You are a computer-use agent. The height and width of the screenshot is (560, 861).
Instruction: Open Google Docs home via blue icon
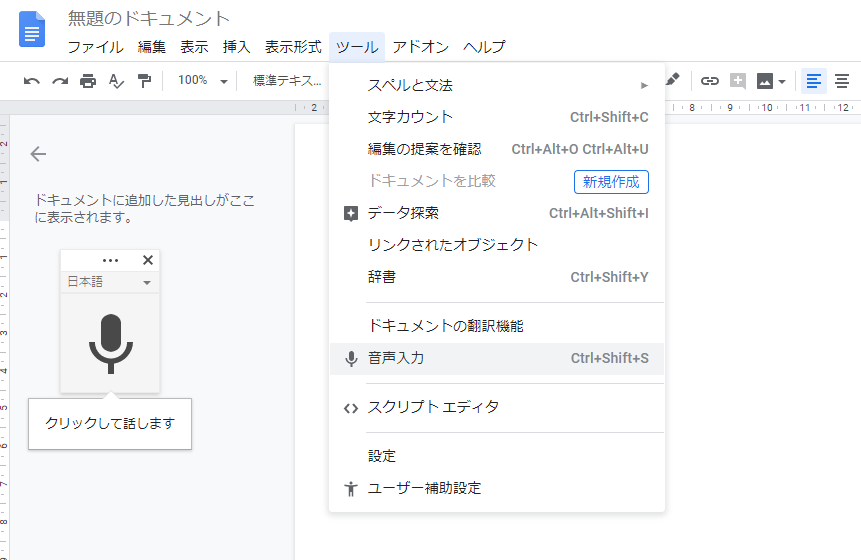(32, 30)
